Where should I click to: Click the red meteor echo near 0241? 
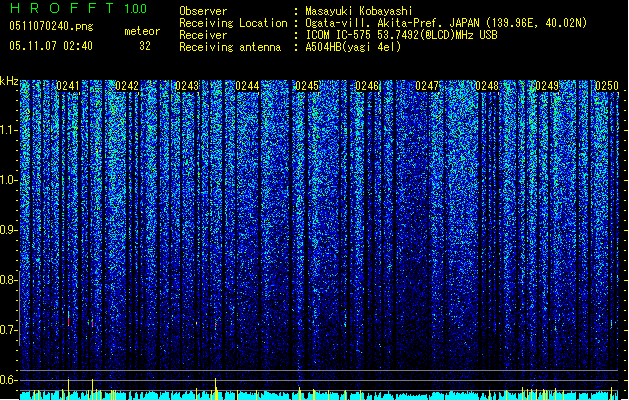69,322
